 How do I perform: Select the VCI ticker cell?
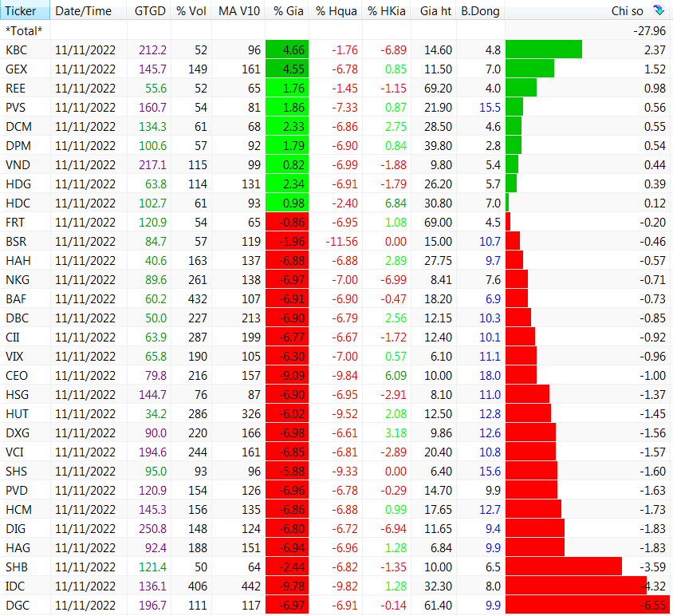pos(14,452)
